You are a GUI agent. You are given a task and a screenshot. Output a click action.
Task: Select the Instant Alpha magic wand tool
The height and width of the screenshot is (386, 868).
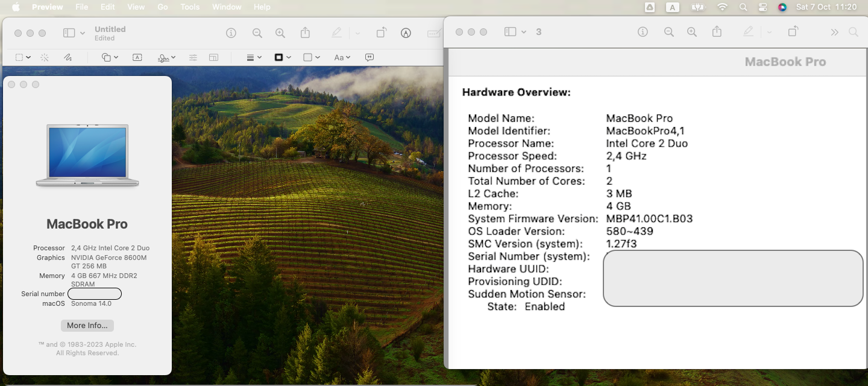(x=45, y=57)
